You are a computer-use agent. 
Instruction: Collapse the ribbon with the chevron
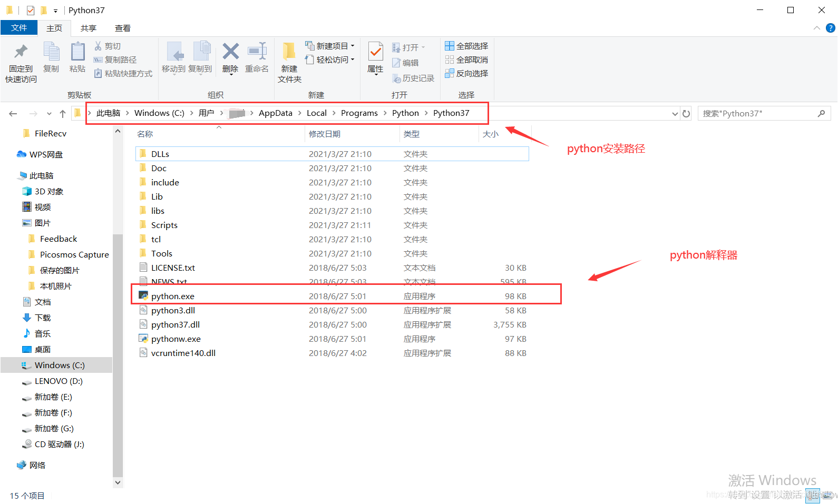pyautogui.click(x=816, y=28)
